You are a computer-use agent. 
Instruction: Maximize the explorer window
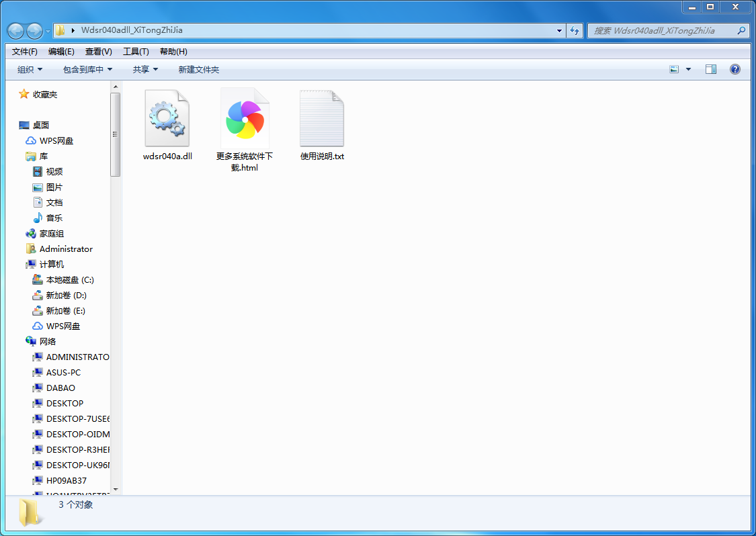tap(710, 7)
